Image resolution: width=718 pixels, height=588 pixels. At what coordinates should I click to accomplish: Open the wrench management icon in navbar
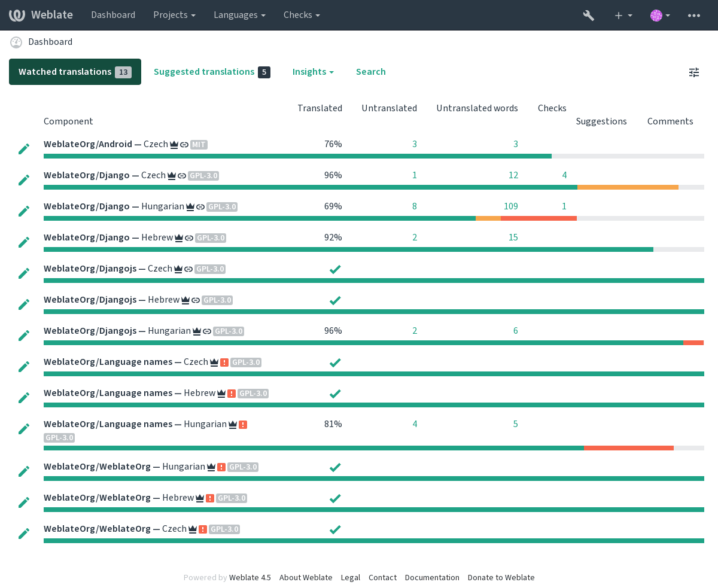(x=588, y=16)
